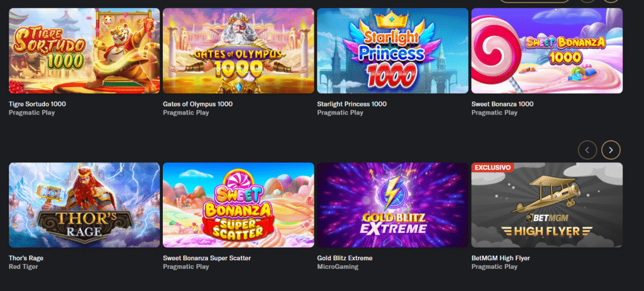Click the Starlight Princess 1000 title text

tap(352, 104)
